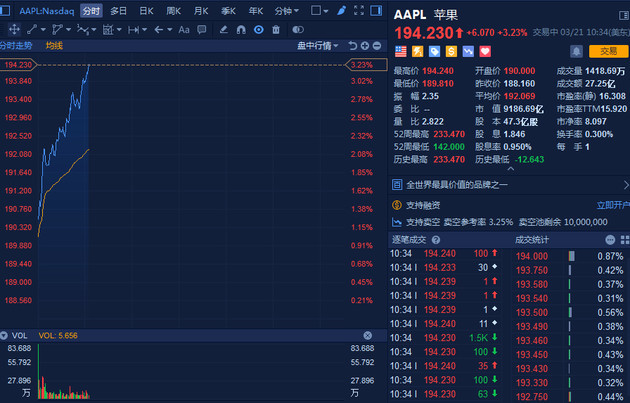Collapse quote details chevron

click(511, 169)
